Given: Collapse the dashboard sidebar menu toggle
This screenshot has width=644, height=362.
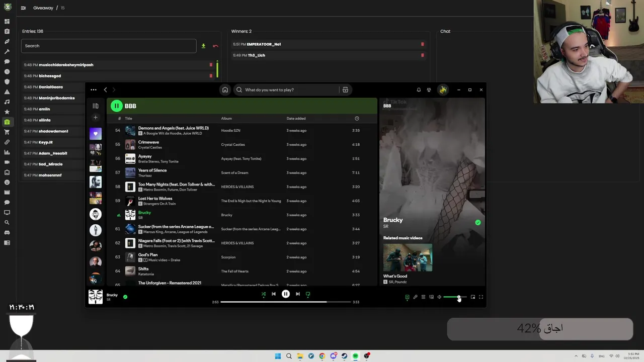Looking at the screenshot, I should pyautogui.click(x=23, y=8).
